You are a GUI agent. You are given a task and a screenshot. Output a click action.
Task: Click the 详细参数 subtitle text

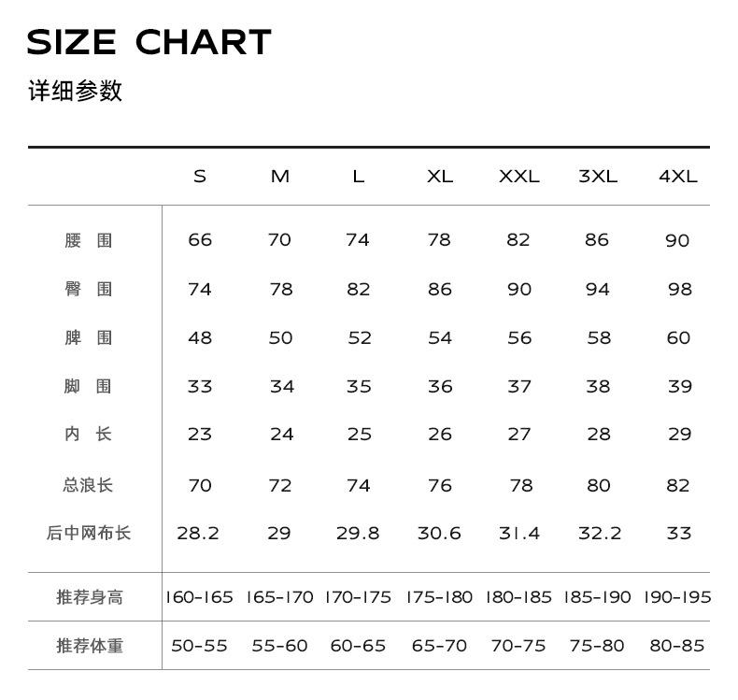(75, 92)
